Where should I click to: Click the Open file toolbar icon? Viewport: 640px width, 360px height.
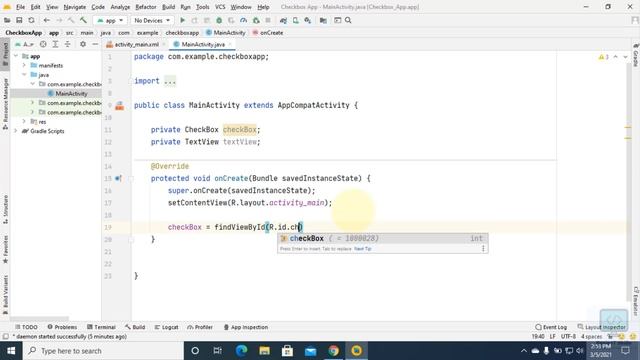pyautogui.click(x=7, y=20)
